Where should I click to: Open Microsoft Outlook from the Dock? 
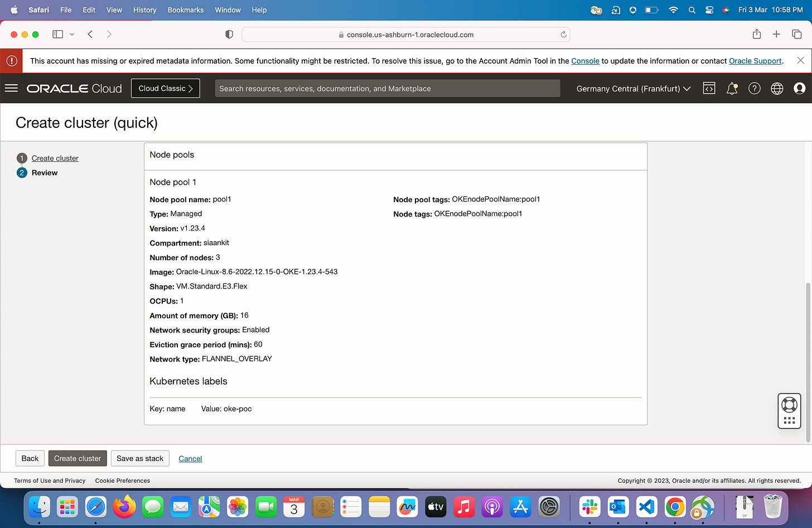[618, 507]
